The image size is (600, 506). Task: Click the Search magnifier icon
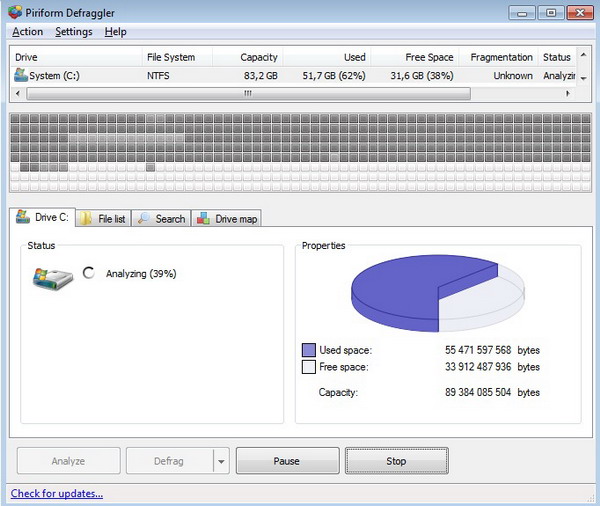point(143,218)
